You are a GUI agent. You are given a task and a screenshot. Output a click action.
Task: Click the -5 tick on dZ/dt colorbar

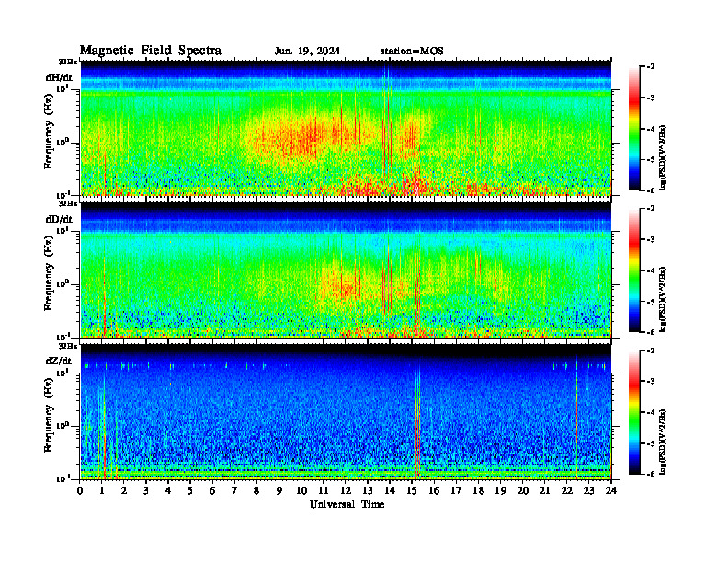[x=651, y=443]
